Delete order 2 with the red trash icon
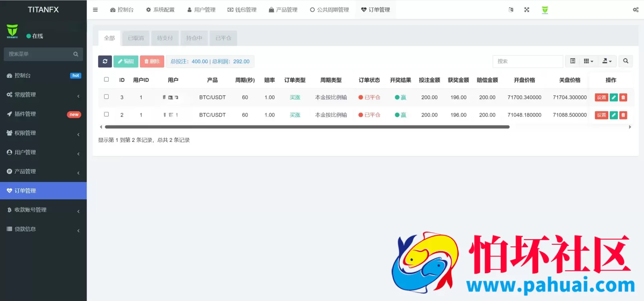Screen dimensions: 644x301 (x=623, y=115)
